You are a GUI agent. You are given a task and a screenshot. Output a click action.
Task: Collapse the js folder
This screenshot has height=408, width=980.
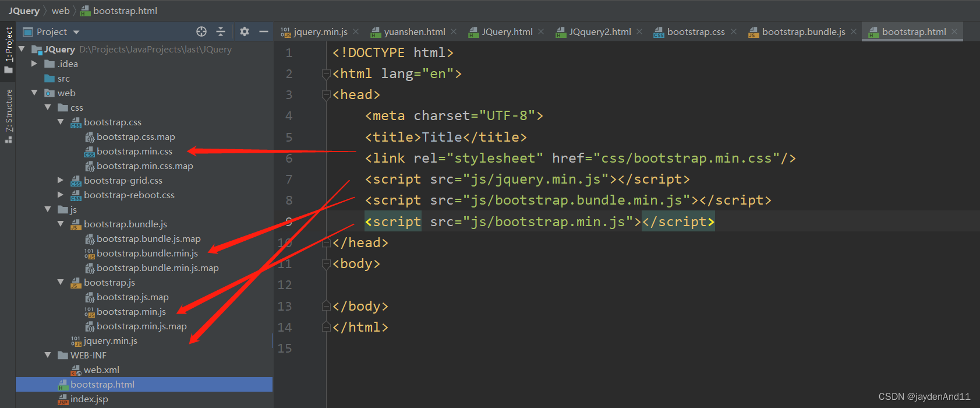48,209
